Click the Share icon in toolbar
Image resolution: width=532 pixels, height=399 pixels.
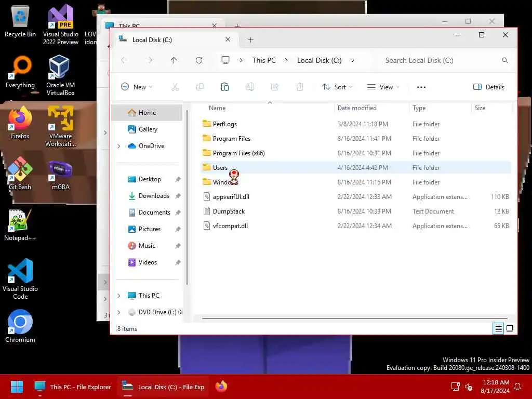click(274, 87)
